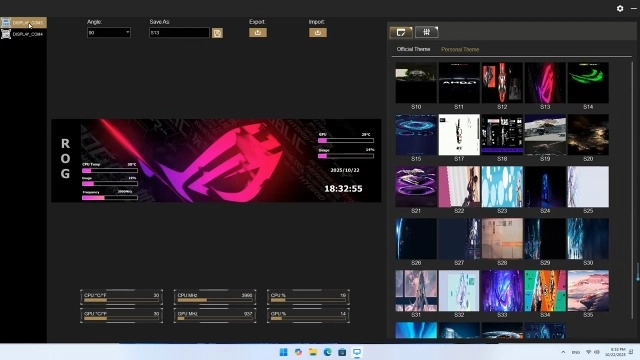The width and height of the screenshot is (640, 360).
Task: Open Copilot from the taskbar
Action: [x=298, y=352]
